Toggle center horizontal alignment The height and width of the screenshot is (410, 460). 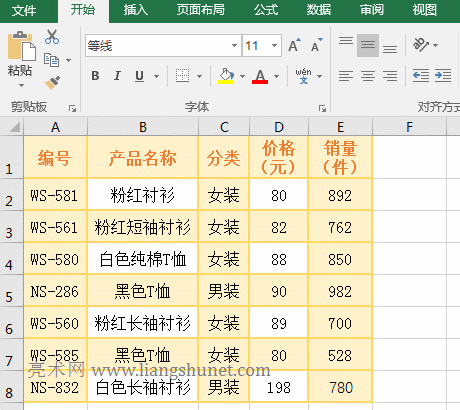[x=368, y=76]
